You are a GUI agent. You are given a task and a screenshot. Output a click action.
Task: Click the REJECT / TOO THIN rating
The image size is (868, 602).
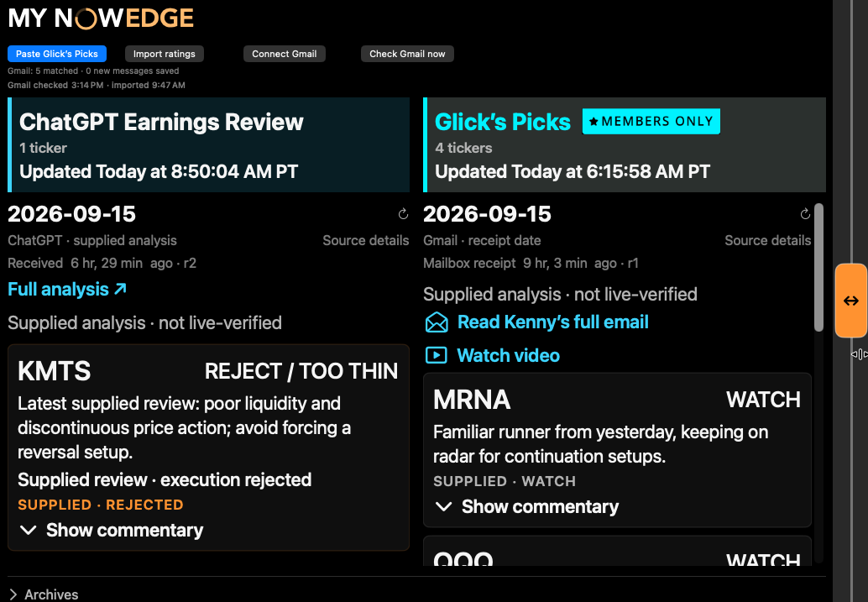click(301, 371)
